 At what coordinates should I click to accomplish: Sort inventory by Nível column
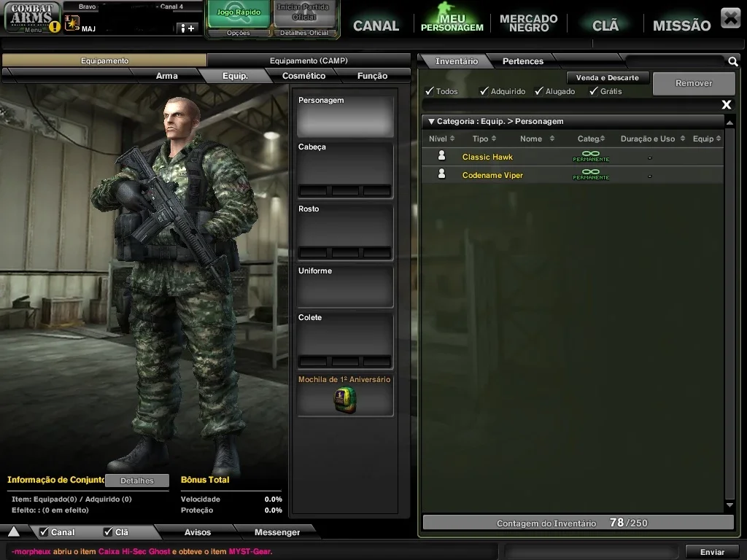(441, 139)
